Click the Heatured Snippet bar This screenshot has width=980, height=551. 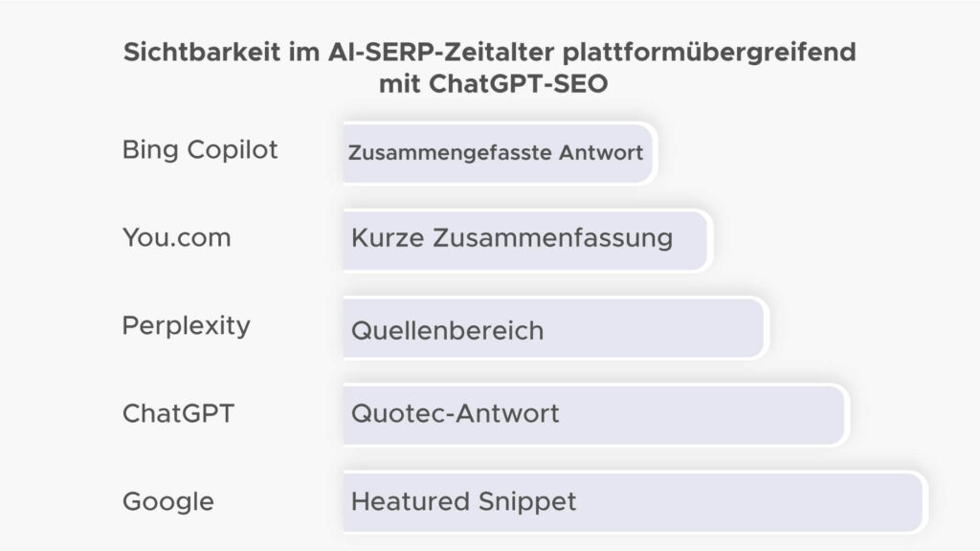632,501
